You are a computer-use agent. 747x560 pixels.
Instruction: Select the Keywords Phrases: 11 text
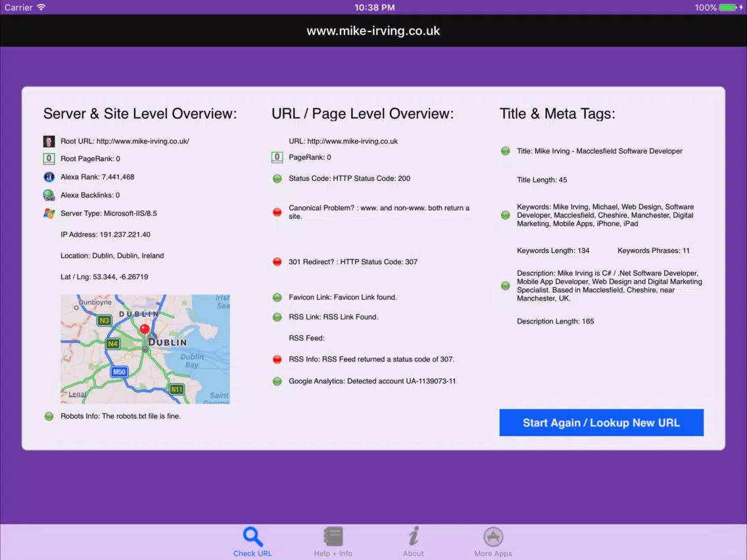[x=654, y=250]
